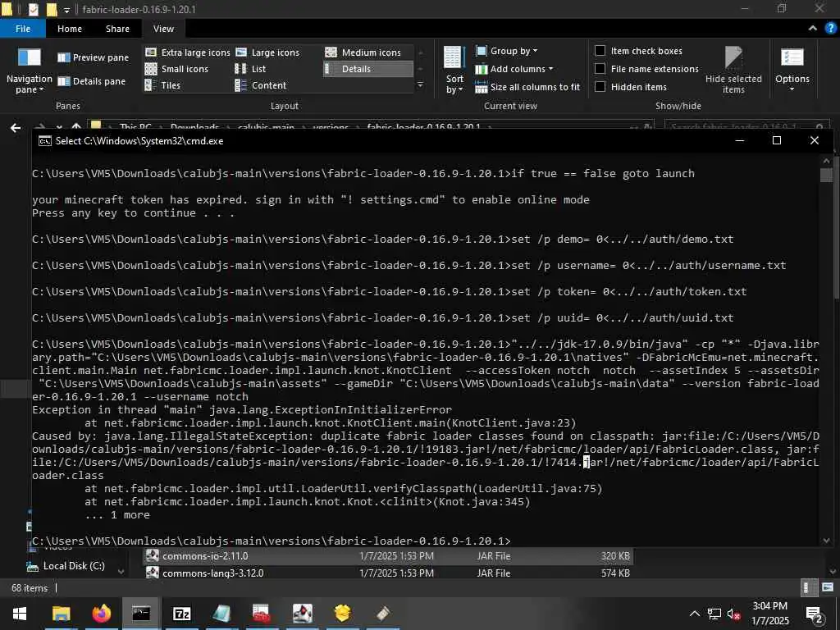Select Tiles layout
The image size is (840, 630).
click(163, 85)
